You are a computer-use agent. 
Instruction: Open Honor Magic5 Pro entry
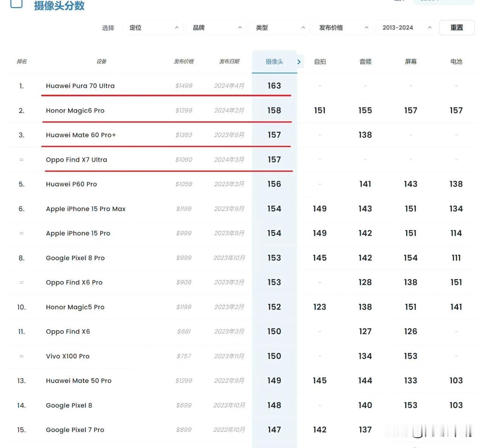click(x=75, y=307)
